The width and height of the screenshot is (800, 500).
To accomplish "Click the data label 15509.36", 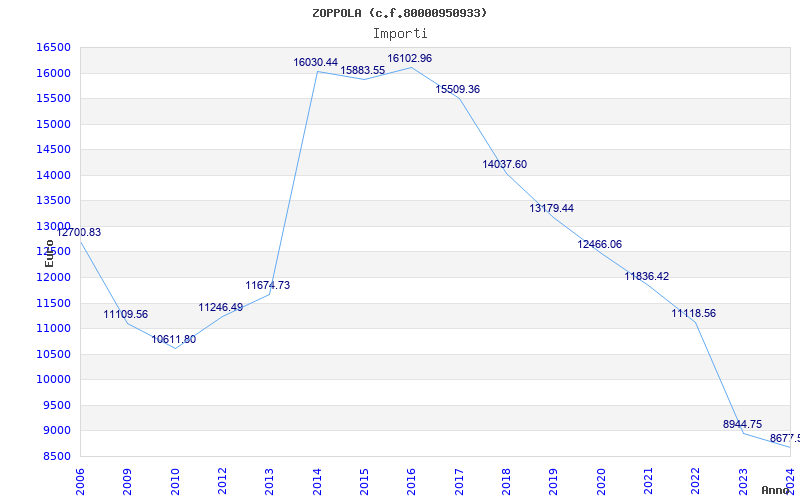I will pyautogui.click(x=457, y=89).
